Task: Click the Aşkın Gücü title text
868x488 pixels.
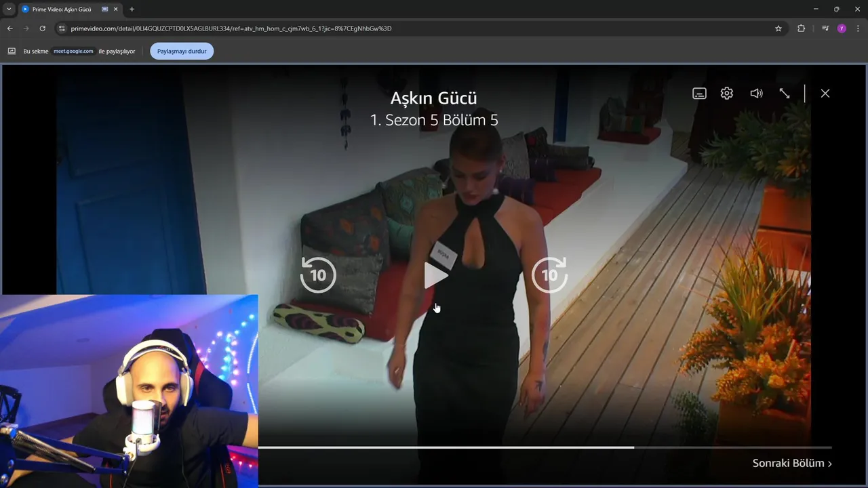Action: (434, 98)
